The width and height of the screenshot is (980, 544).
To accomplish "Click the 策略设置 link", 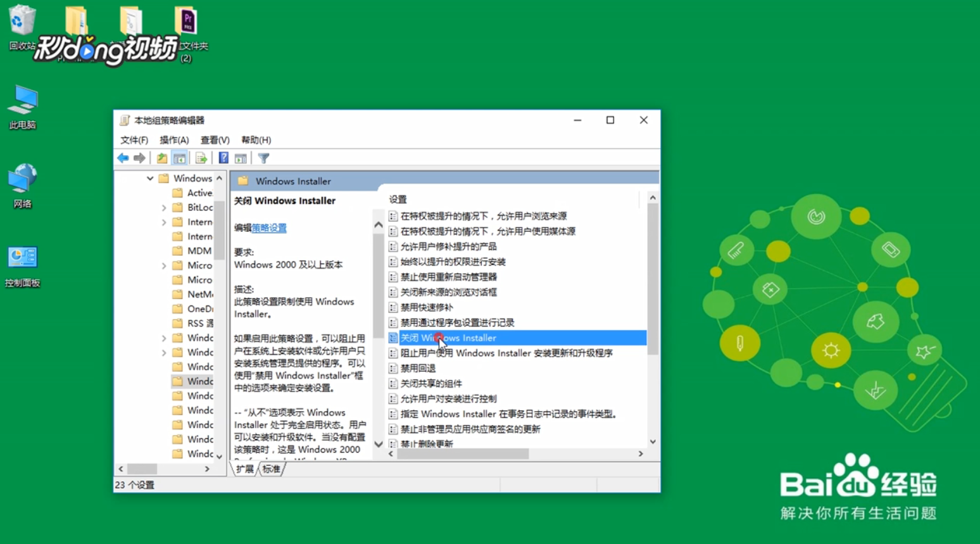I will [269, 228].
